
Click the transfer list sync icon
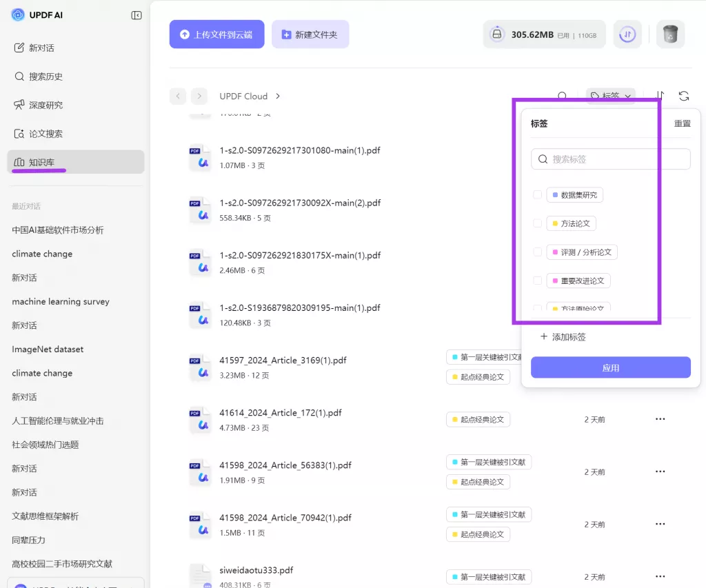click(x=627, y=34)
